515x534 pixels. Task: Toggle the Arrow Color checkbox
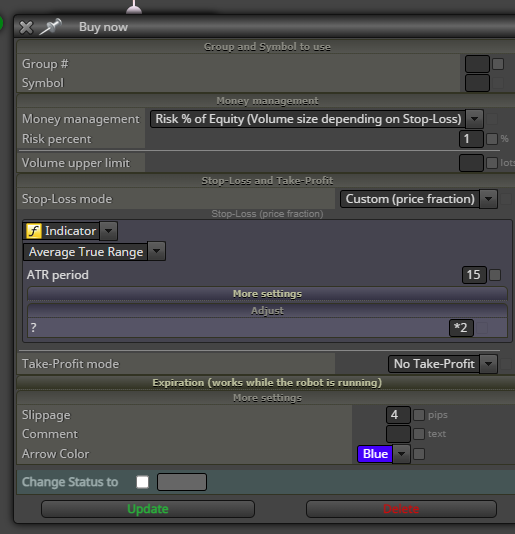pos(419,454)
